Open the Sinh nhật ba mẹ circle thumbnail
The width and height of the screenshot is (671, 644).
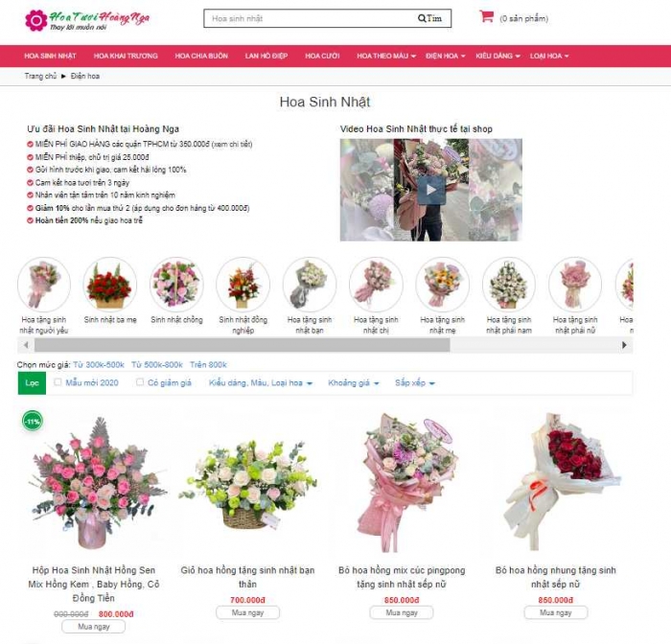110,284
